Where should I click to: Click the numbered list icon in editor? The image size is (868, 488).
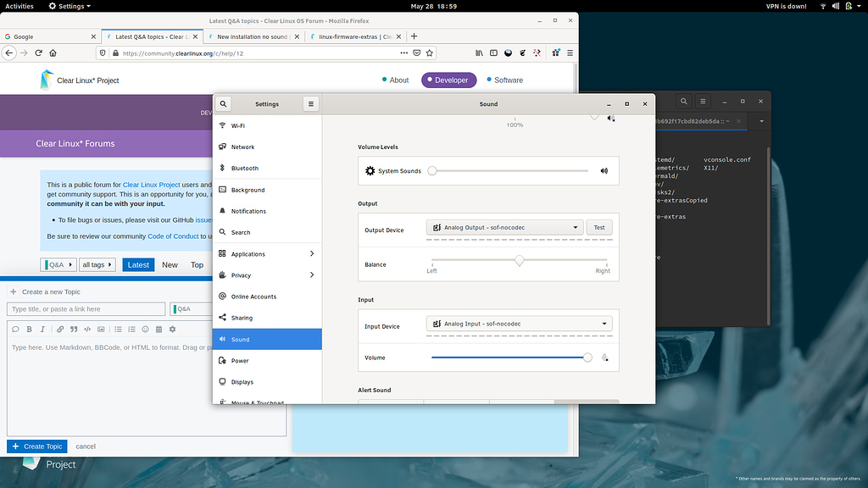131,330
